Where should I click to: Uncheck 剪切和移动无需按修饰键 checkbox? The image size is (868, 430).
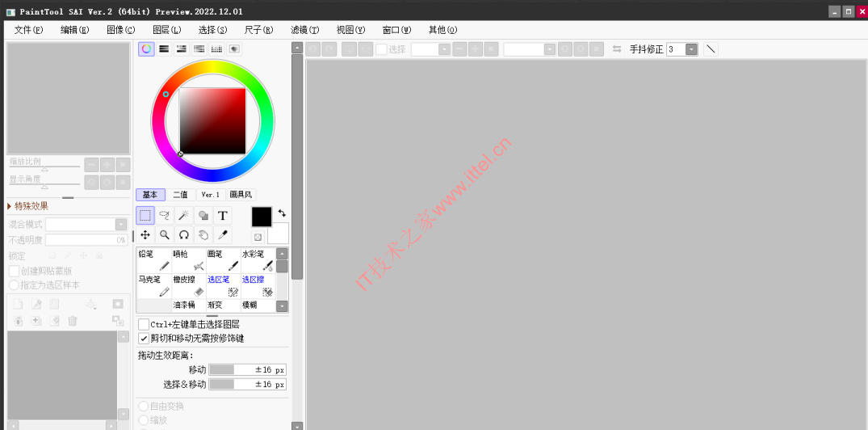click(x=144, y=338)
